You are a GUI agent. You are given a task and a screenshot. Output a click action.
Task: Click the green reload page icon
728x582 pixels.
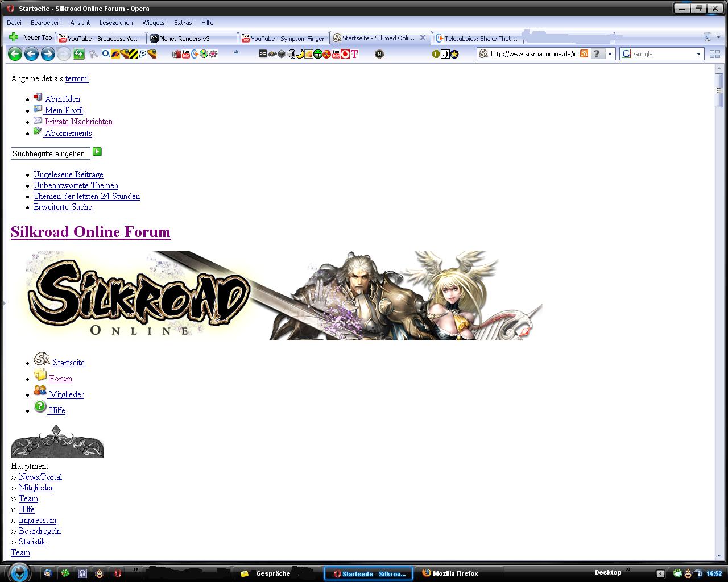pos(78,54)
